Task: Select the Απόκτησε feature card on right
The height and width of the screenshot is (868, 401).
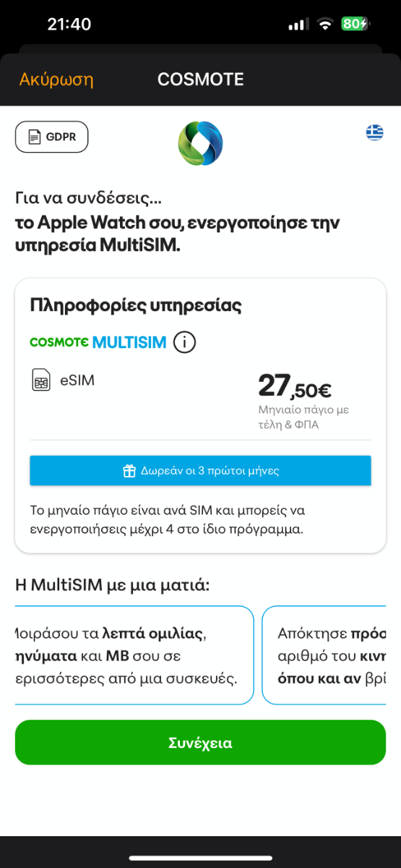Action: tap(324, 655)
